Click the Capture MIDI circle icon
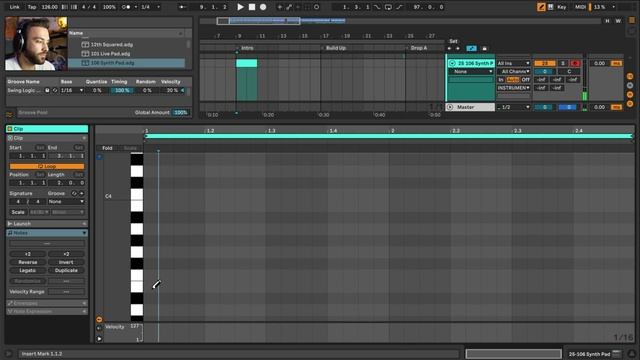 coord(316,7)
